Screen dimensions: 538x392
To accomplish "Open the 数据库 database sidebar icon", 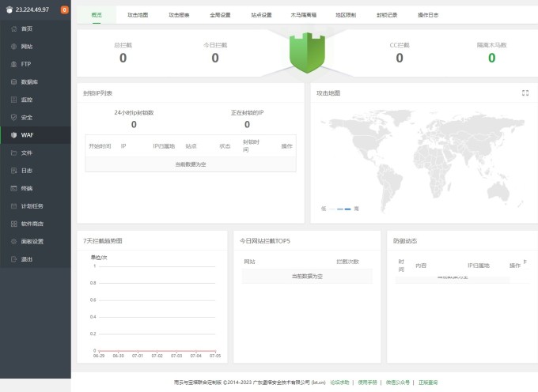I will 13,81.
